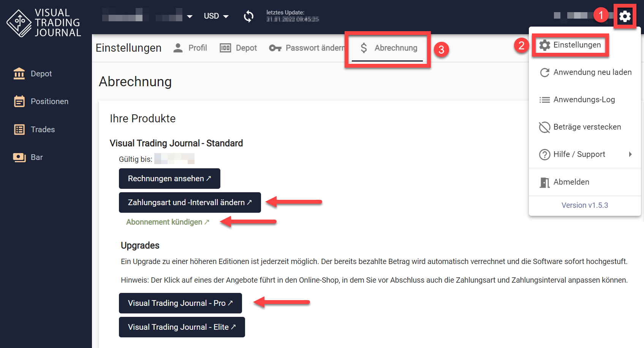Upgrade to Visual Trading Journal - Pro

tap(180, 303)
